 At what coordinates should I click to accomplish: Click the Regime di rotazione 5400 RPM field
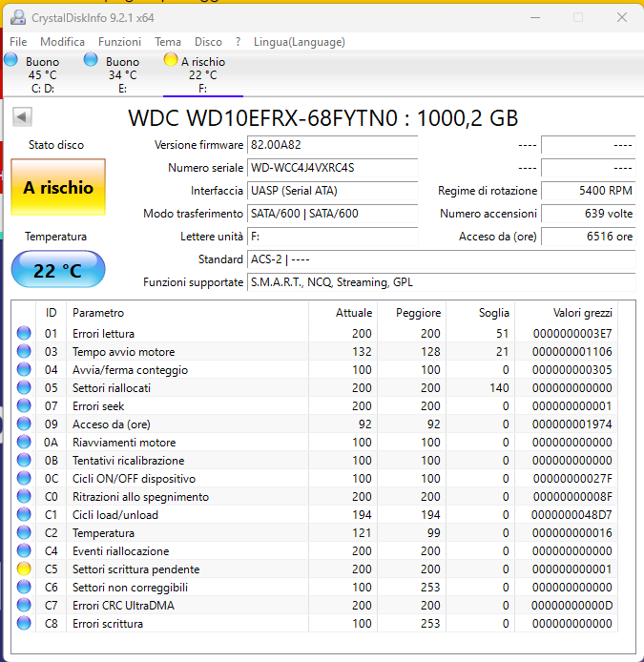589,191
